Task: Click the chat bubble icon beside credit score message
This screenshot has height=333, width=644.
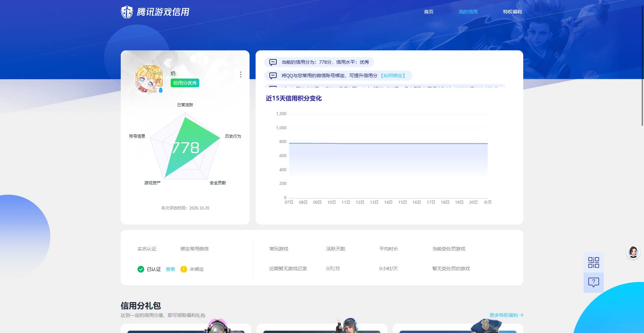Action: (x=273, y=62)
